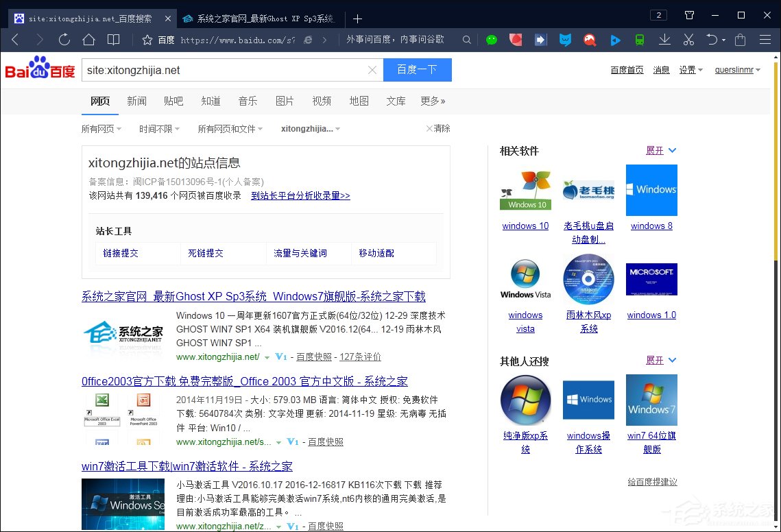Viewport: 781px width, 532px height.
Task: Click the red picture search toolbar icon
Action: point(590,40)
